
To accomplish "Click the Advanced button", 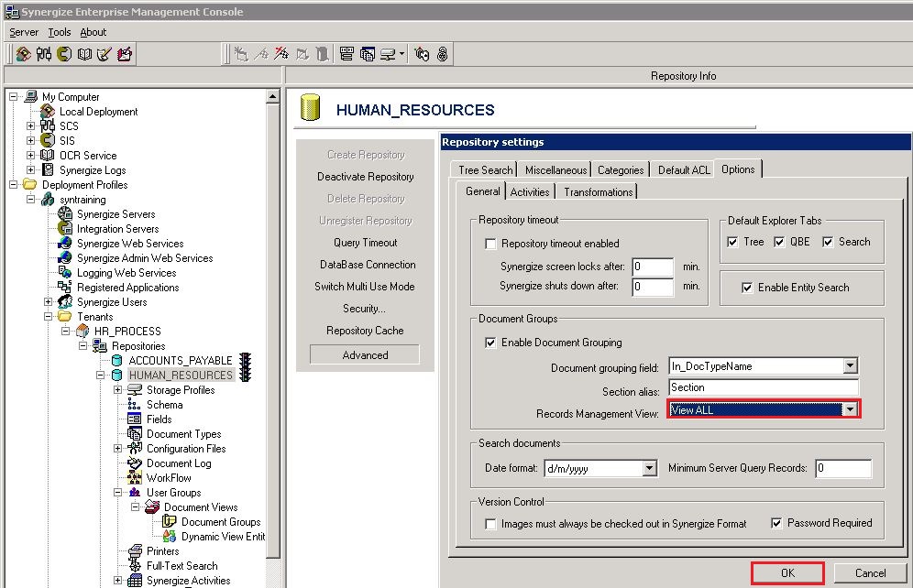I will coord(365,354).
